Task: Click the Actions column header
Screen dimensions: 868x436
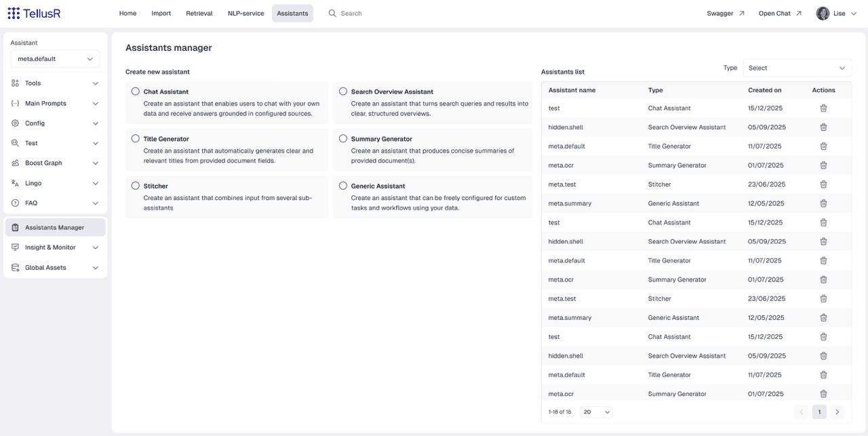Action: pos(824,90)
